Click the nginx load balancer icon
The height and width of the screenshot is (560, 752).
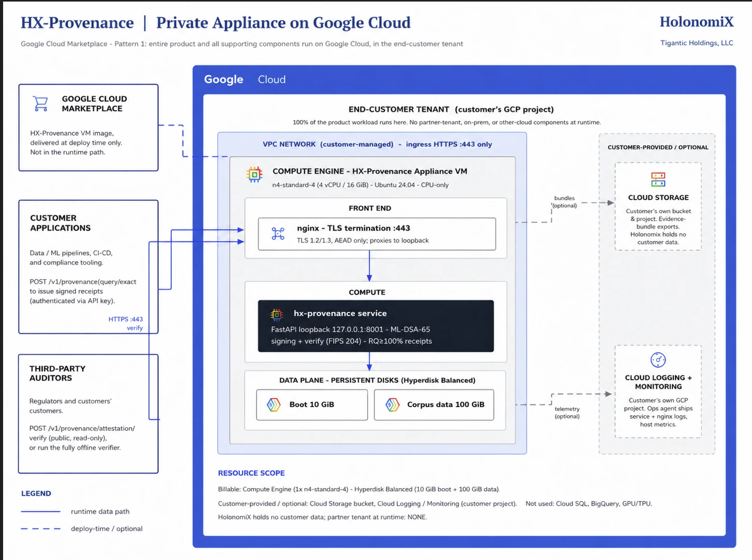pyautogui.click(x=278, y=234)
